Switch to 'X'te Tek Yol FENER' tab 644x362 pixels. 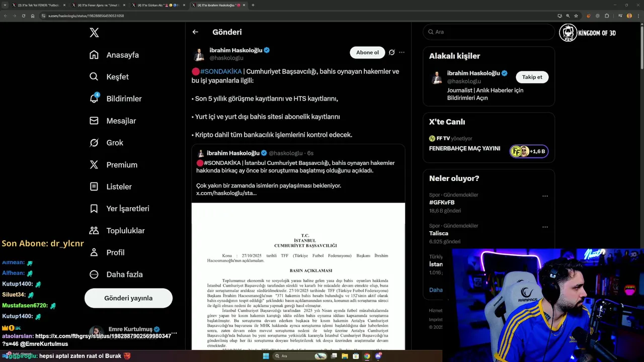(x=38, y=5)
